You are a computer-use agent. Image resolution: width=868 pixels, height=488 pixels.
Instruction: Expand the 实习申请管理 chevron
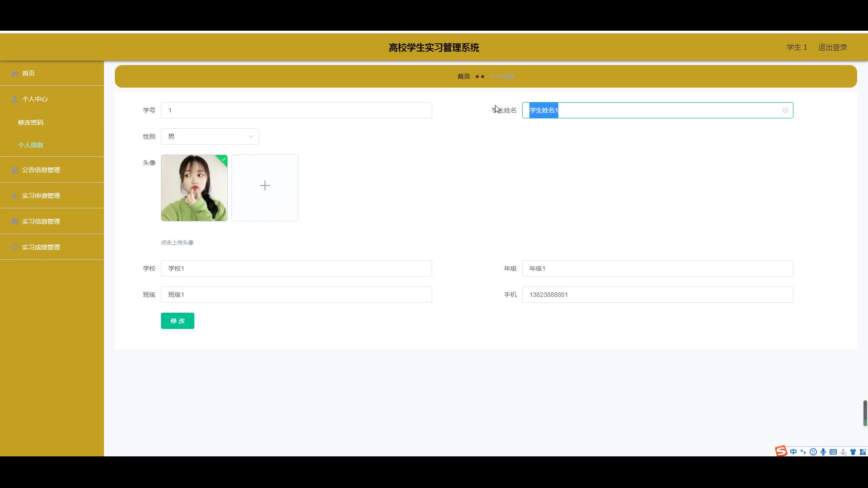92,196
